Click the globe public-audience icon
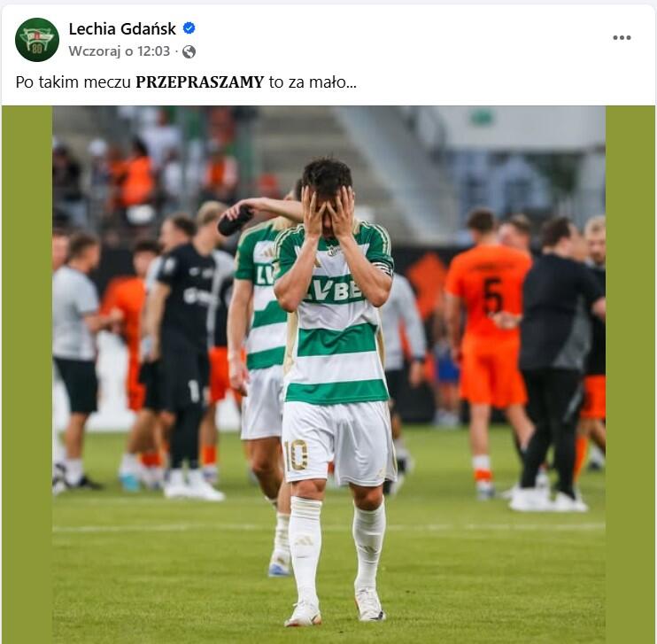 pos(189,51)
